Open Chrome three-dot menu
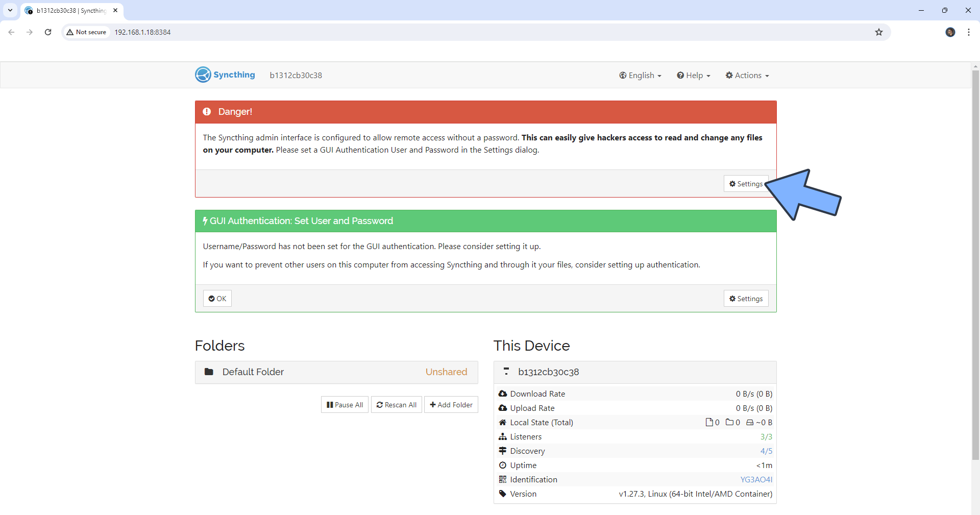 pyautogui.click(x=968, y=32)
